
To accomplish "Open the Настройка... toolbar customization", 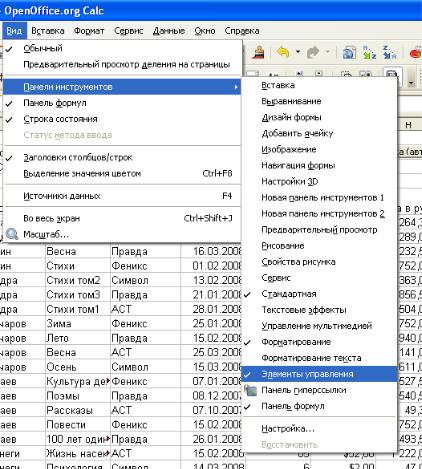I will 319,428.
